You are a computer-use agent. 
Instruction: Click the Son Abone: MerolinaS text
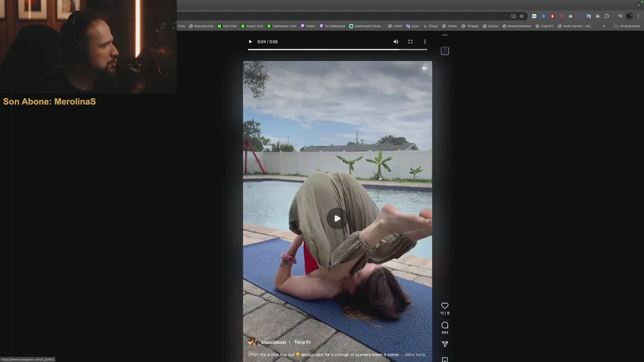pos(49,102)
